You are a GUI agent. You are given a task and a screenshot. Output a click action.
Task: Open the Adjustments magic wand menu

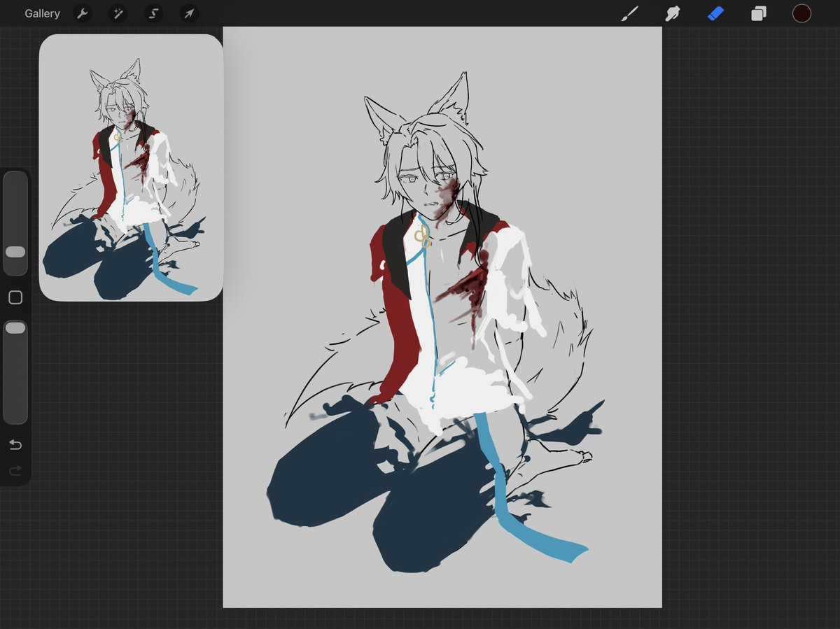pyautogui.click(x=118, y=13)
